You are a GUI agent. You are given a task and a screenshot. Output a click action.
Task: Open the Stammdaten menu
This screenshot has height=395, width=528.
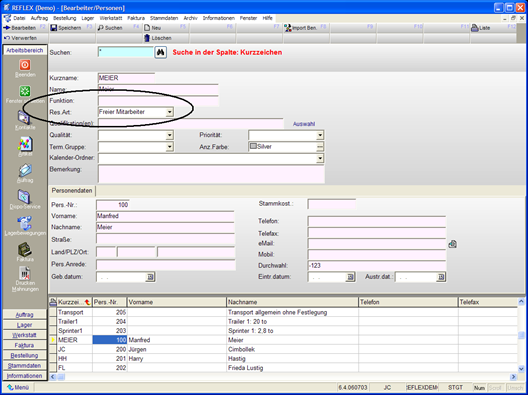pyautogui.click(x=164, y=18)
